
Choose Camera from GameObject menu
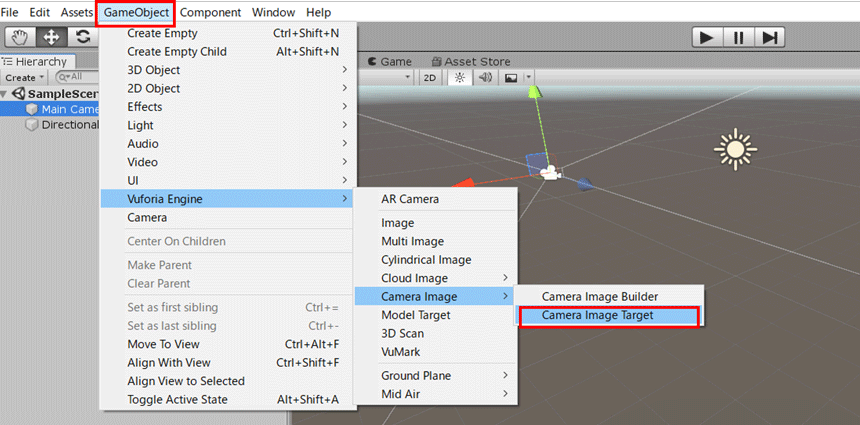click(x=229, y=218)
